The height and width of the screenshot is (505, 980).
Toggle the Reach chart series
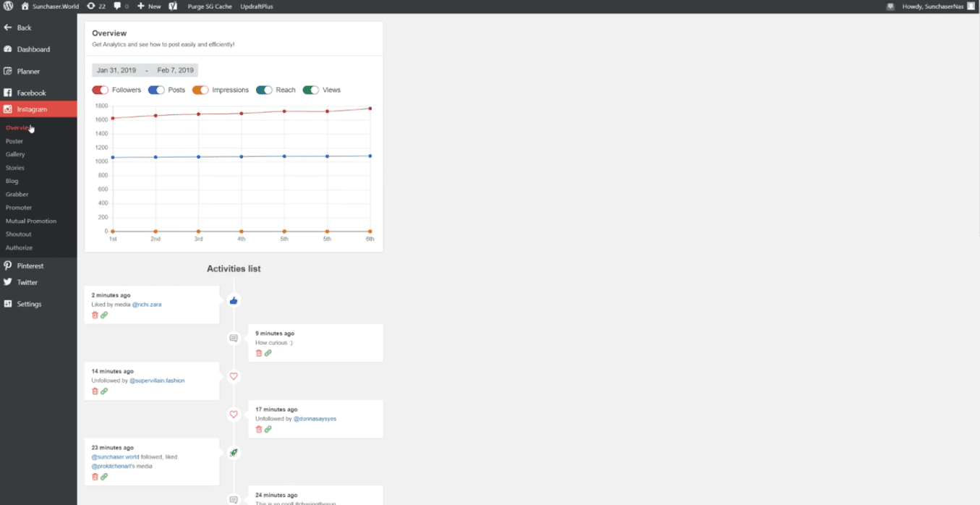tap(264, 90)
